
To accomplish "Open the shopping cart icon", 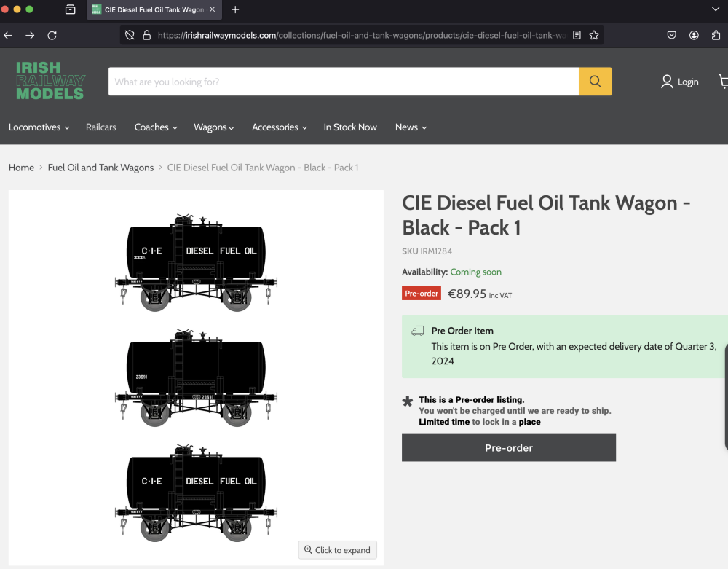I will point(723,82).
